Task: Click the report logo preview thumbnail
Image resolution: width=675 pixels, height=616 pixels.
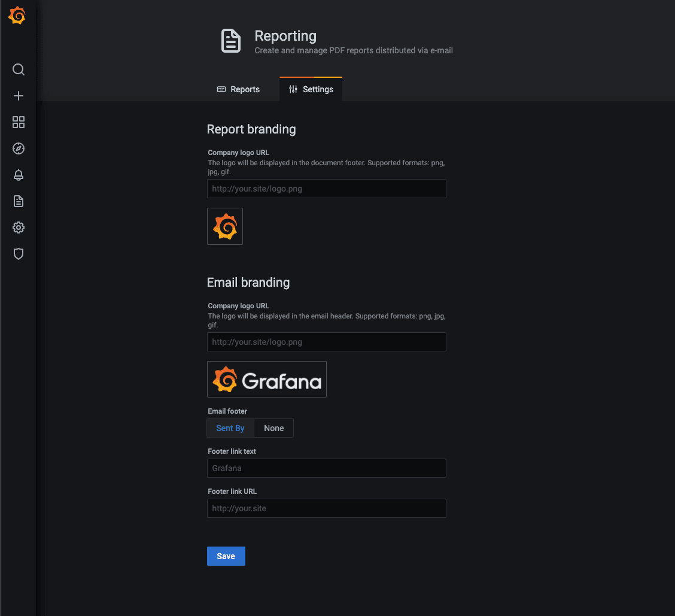Action: [x=225, y=226]
